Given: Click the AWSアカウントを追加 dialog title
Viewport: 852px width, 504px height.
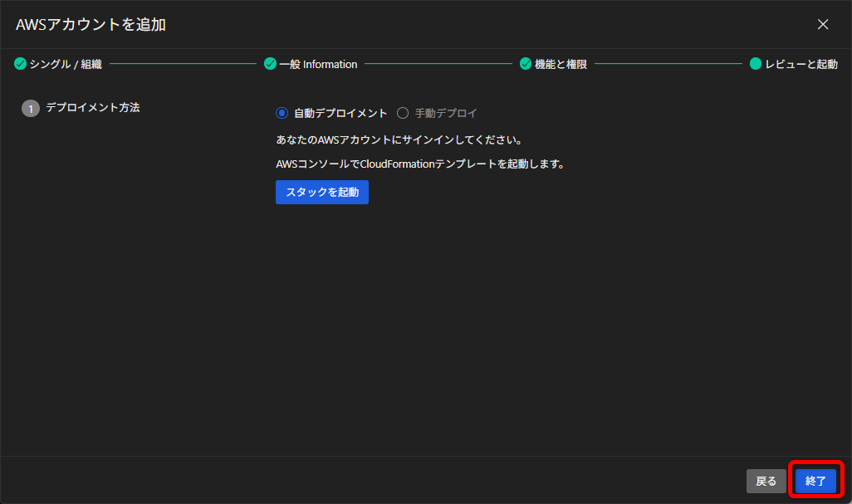Looking at the screenshot, I should 91,24.
